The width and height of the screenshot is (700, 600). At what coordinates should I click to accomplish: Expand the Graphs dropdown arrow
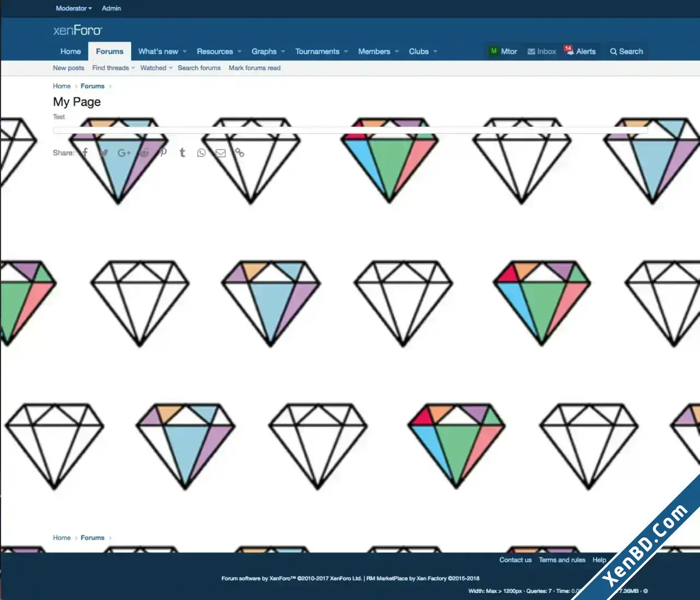point(283,51)
